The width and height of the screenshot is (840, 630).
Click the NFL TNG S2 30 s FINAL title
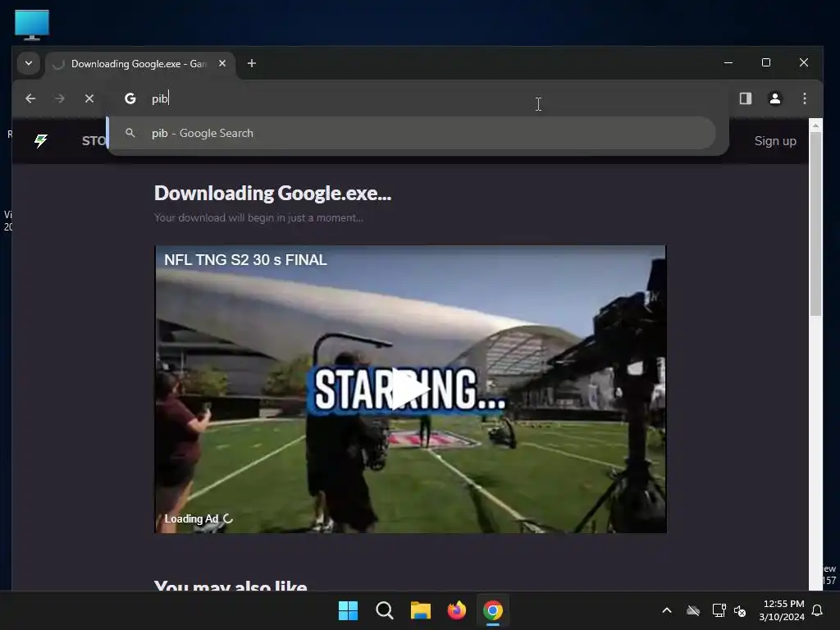click(x=245, y=260)
